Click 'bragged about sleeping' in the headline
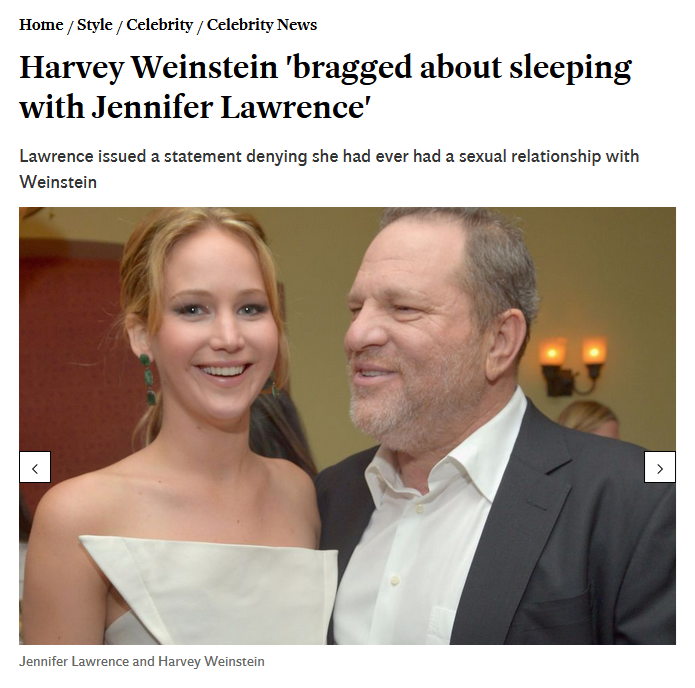This screenshot has height=688, width=695. point(460,68)
